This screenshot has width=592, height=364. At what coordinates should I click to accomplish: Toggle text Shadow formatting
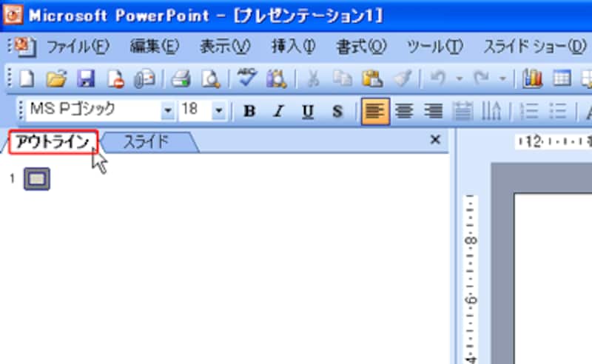click(x=337, y=111)
